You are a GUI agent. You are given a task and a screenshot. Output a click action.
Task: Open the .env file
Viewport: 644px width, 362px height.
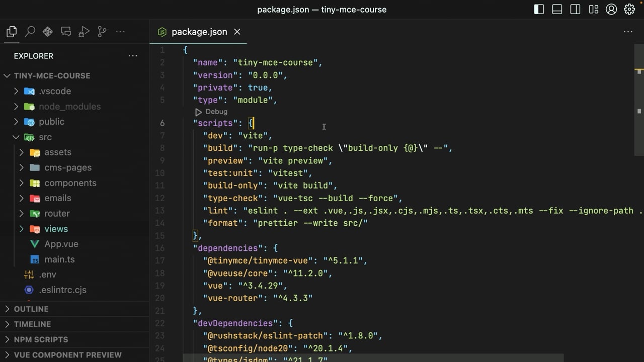point(48,275)
